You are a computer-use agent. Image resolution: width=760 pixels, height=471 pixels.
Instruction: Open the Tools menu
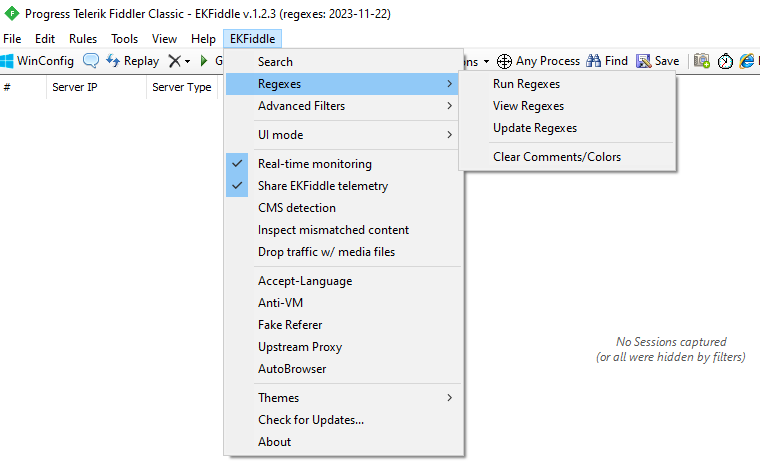[x=125, y=39]
